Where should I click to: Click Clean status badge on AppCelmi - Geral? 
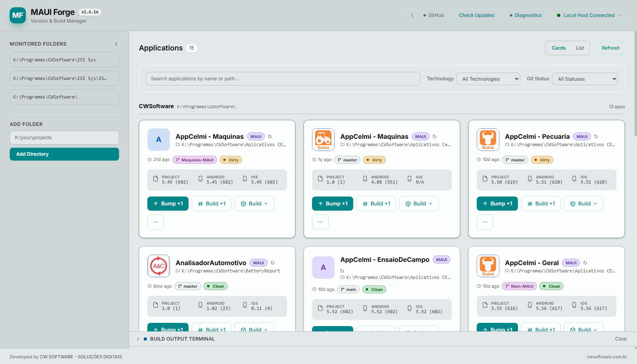point(551,286)
